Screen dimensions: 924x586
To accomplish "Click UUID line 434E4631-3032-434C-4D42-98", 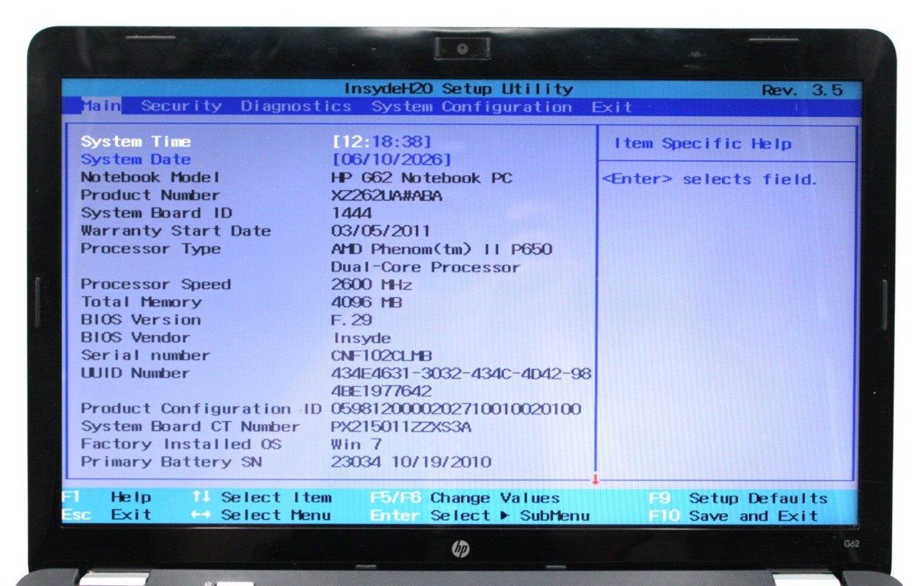I will pyautogui.click(x=461, y=373).
